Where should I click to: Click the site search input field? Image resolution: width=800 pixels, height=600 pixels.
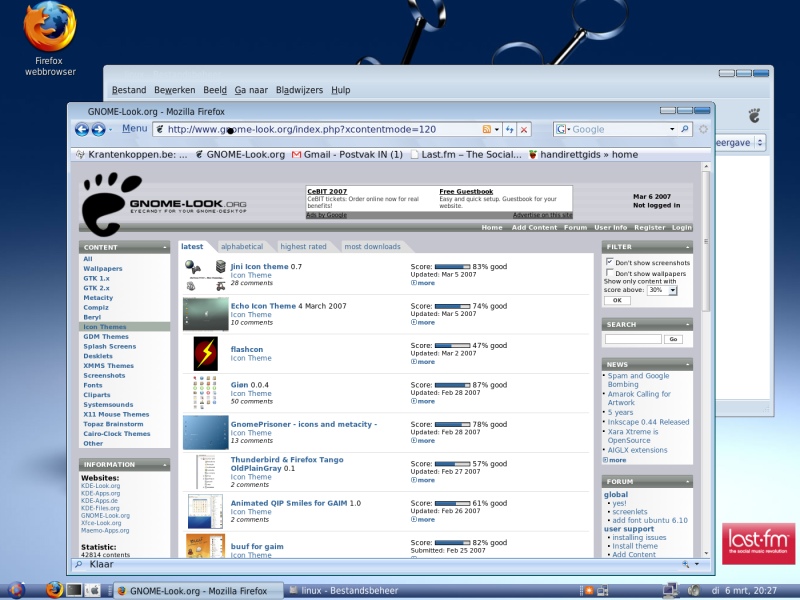(633, 339)
